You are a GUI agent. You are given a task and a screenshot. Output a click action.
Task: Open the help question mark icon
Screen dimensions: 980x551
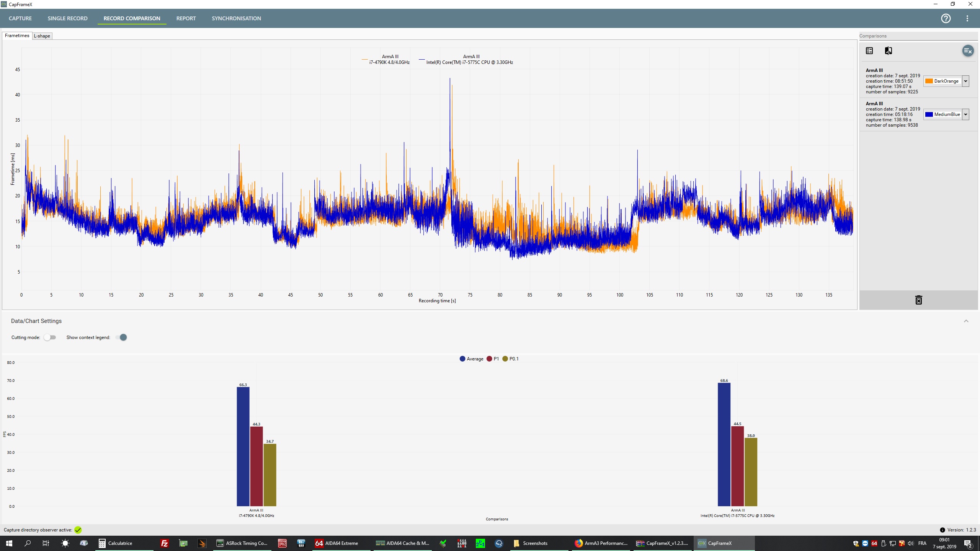point(946,18)
